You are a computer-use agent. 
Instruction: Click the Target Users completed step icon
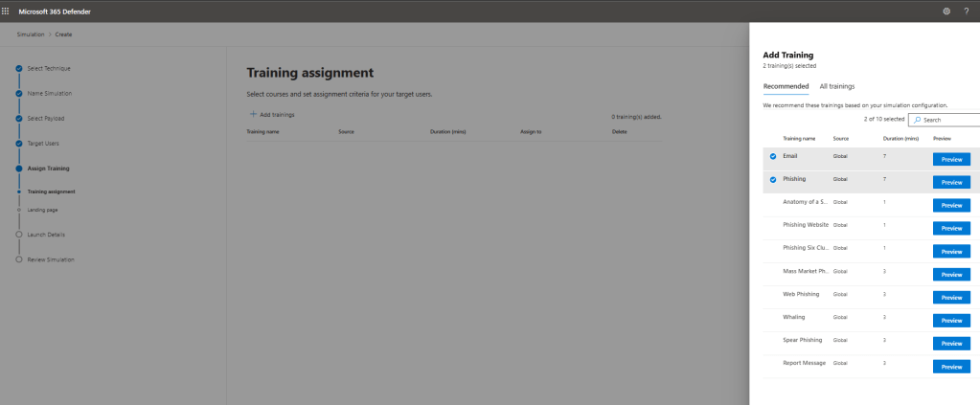coord(18,144)
